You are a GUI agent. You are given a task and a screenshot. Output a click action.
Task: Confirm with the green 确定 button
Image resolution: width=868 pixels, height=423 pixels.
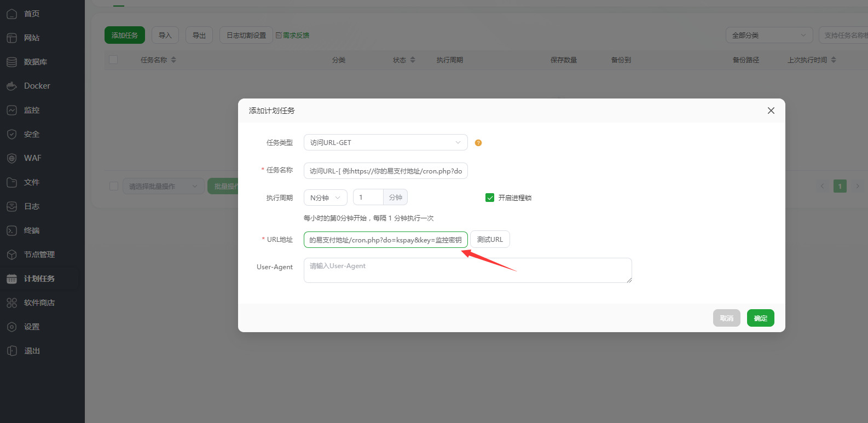tap(760, 318)
